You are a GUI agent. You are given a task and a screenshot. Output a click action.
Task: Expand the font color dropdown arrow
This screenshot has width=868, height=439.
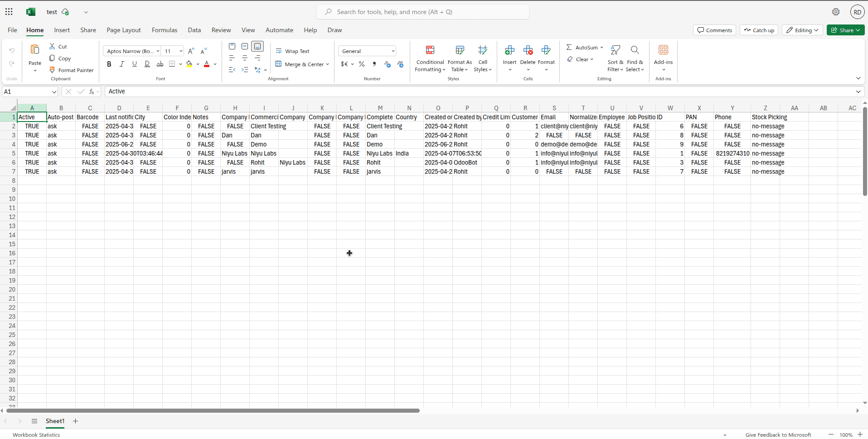click(215, 64)
